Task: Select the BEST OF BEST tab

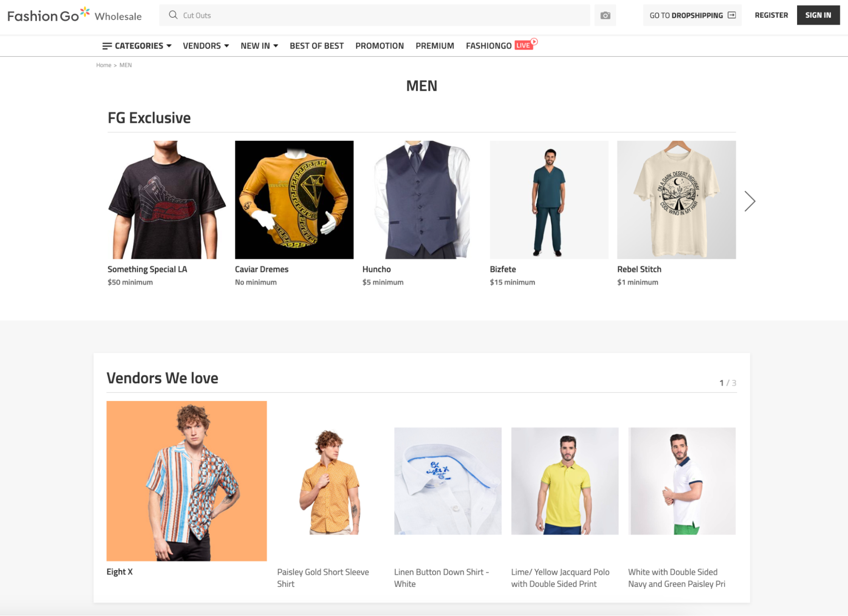Action: tap(317, 45)
